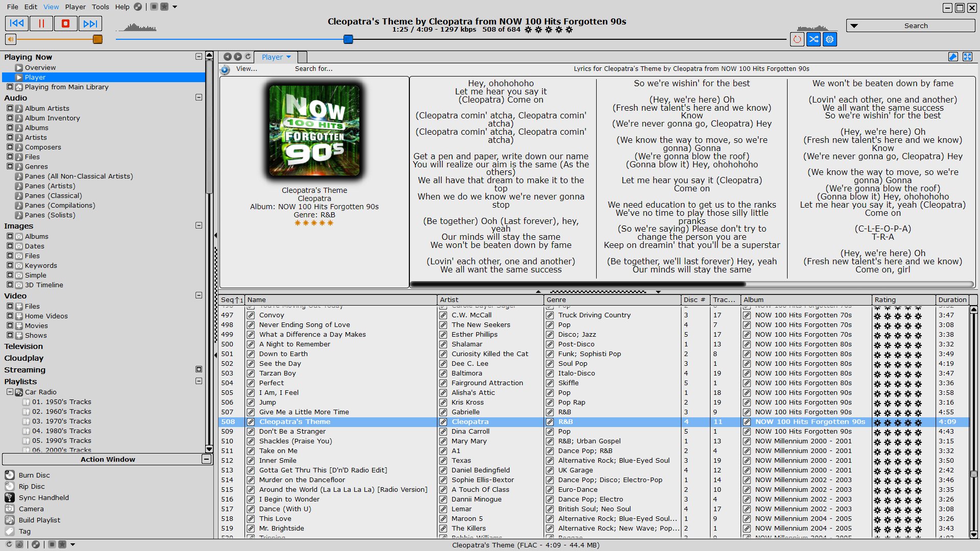
Task: Click the blue disc icon beside View...
Action: [225, 69]
